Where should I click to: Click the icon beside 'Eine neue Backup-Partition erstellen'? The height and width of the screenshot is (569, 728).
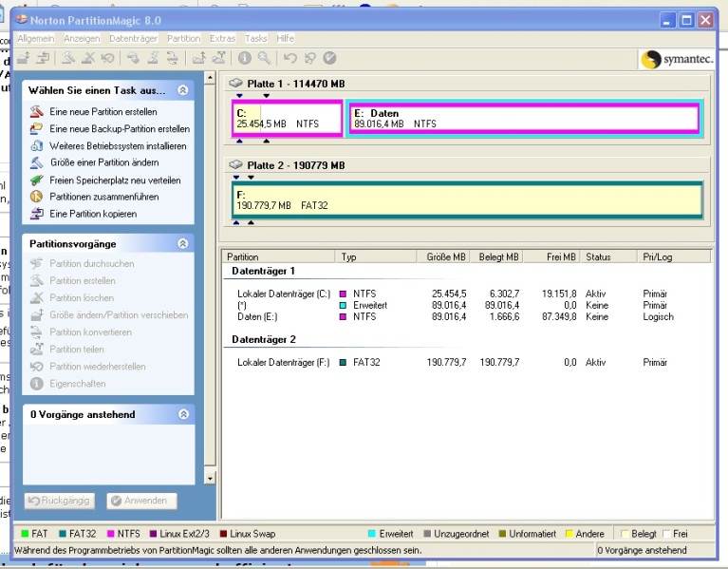click(x=37, y=128)
